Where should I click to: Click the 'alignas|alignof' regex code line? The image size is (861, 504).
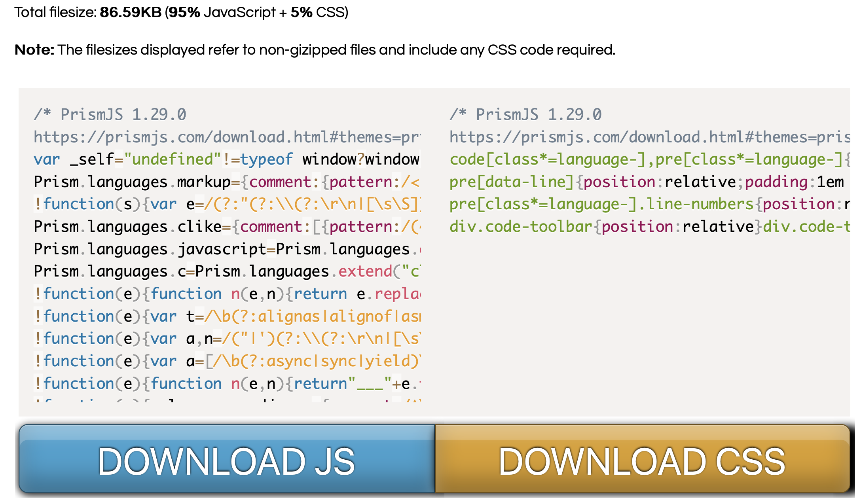[227, 316]
